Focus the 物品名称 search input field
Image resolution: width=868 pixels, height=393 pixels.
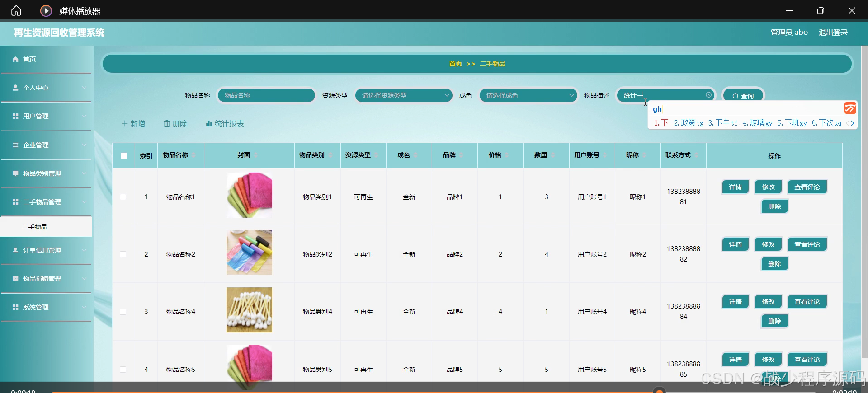266,95
